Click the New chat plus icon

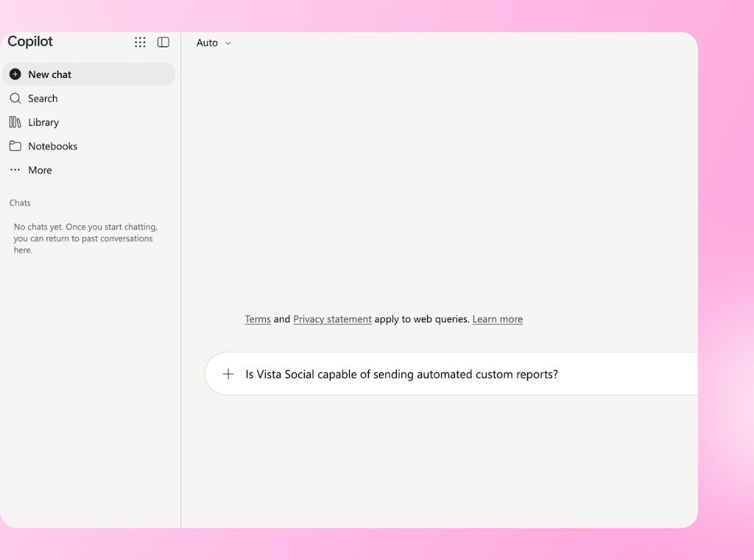15,74
